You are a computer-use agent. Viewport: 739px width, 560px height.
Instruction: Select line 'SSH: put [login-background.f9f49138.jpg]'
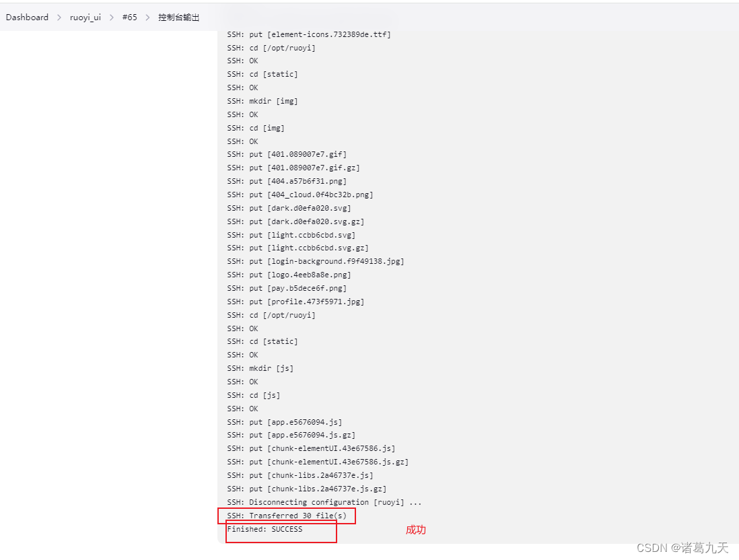tap(315, 261)
